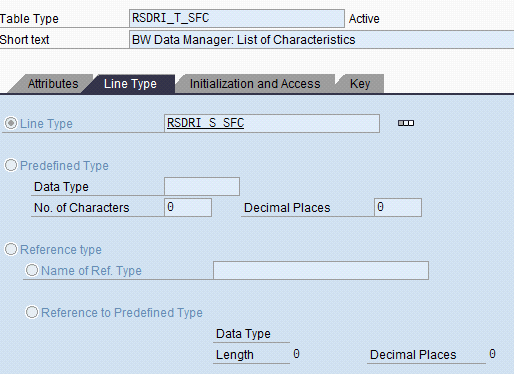Click the Short text description field
This screenshot has height=374, width=514.
tap(322, 40)
